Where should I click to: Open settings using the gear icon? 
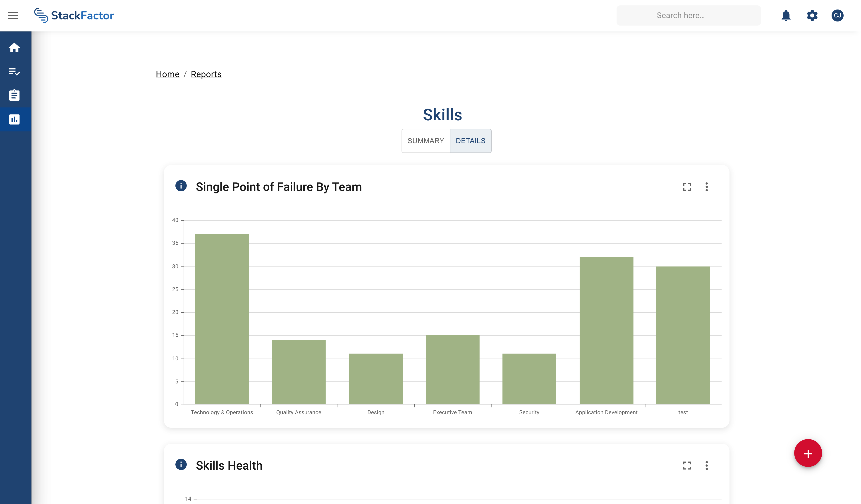tap(812, 15)
